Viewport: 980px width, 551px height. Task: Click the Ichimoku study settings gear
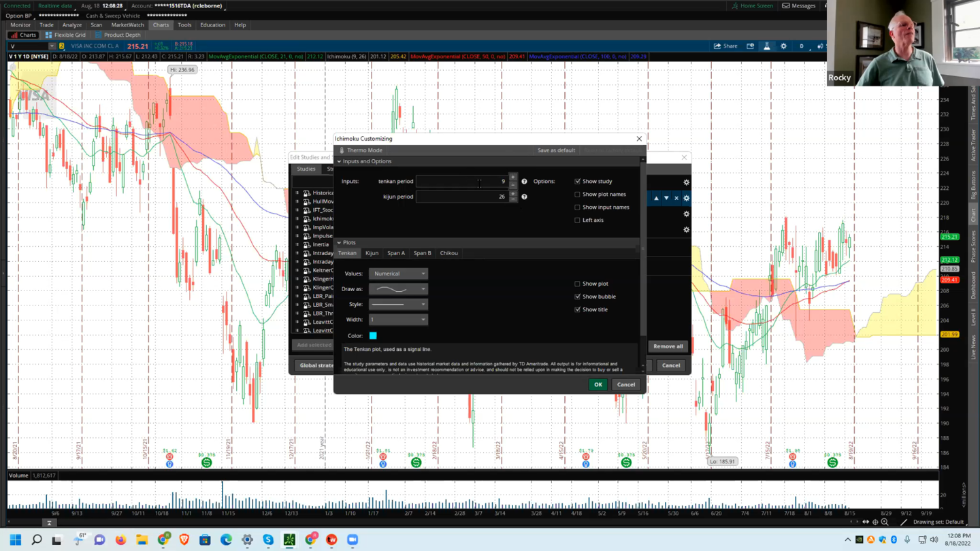click(x=686, y=197)
